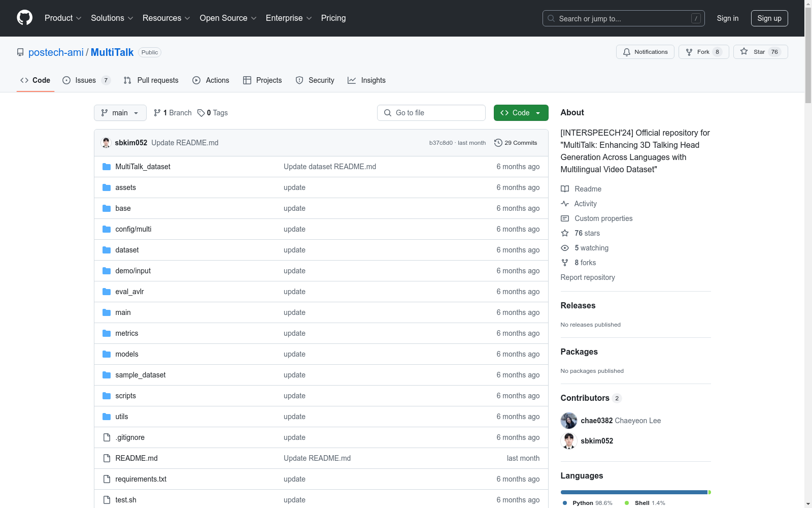Open the Insights tab
812x508 pixels.
[367, 80]
